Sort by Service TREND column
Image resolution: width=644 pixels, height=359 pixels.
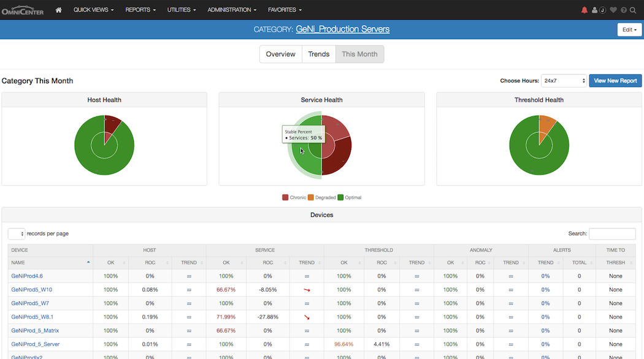coord(307,263)
